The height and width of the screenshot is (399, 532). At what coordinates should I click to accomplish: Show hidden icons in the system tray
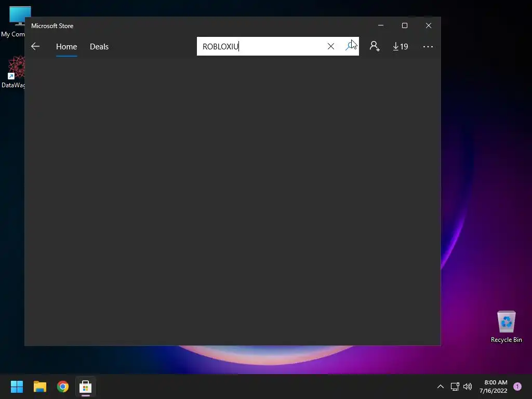tap(441, 387)
